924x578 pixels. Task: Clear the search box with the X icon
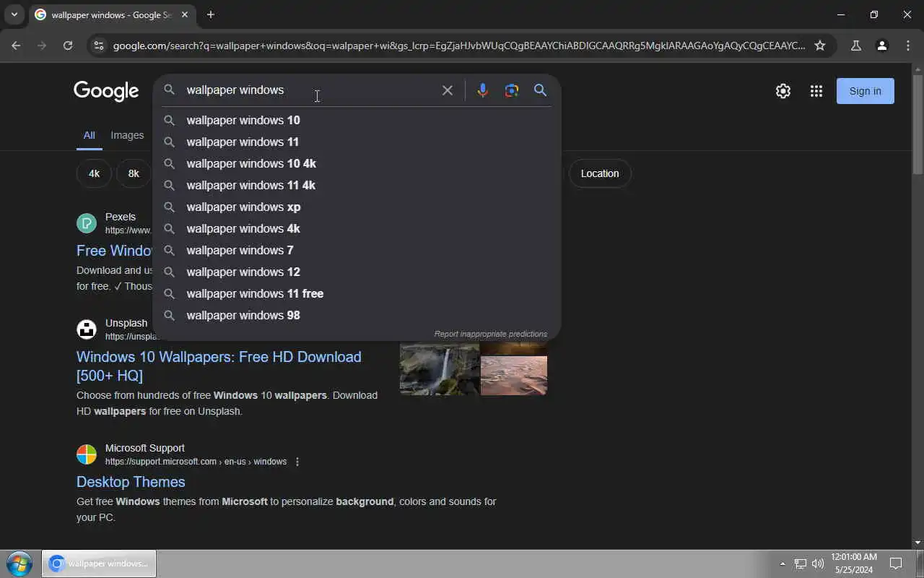(448, 90)
